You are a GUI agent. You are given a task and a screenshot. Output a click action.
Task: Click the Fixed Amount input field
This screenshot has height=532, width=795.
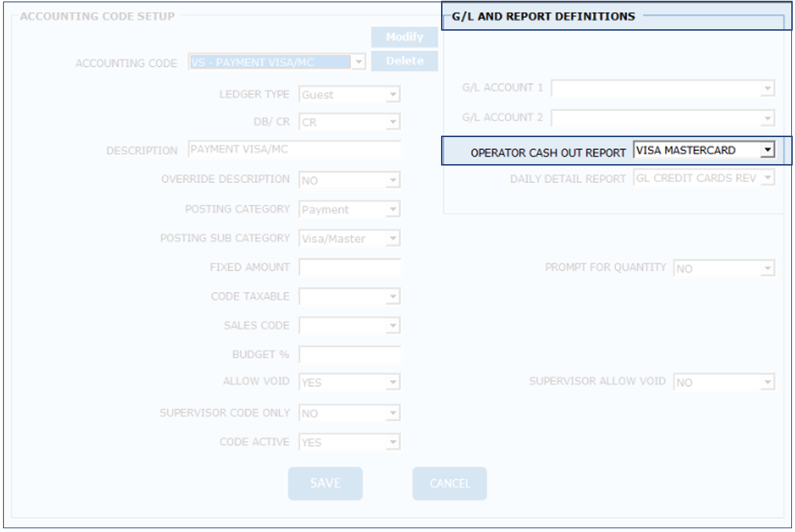pos(349,267)
